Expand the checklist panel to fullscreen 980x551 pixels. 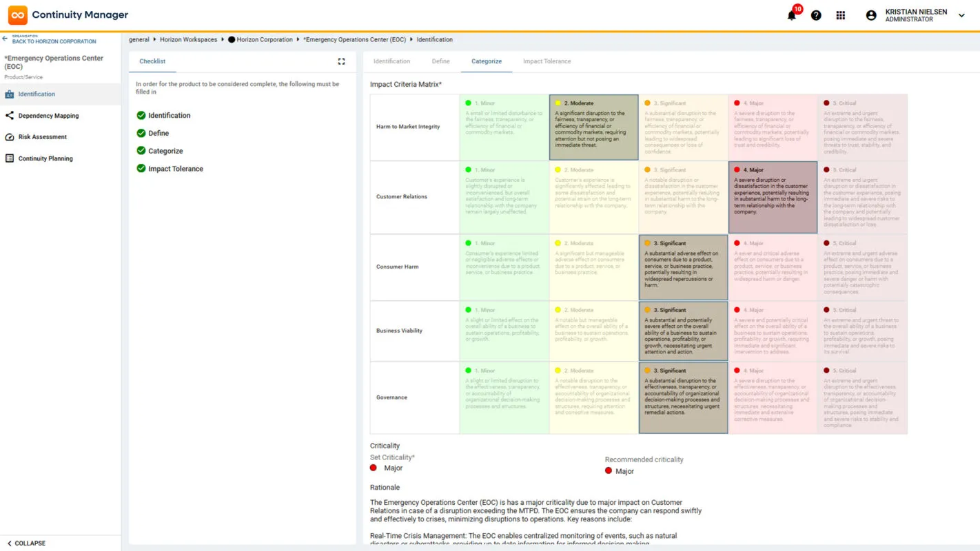pos(341,61)
